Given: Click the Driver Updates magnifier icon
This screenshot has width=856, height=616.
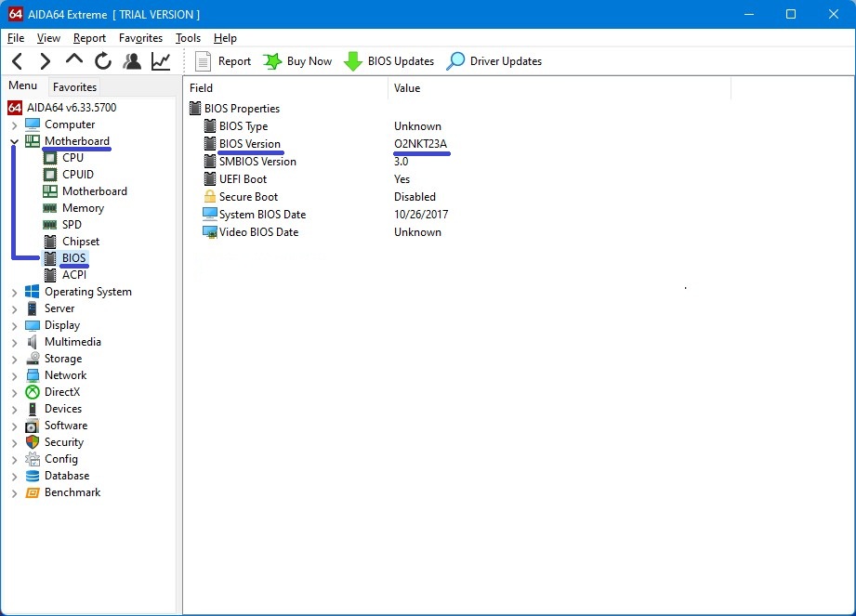Looking at the screenshot, I should click(x=455, y=61).
